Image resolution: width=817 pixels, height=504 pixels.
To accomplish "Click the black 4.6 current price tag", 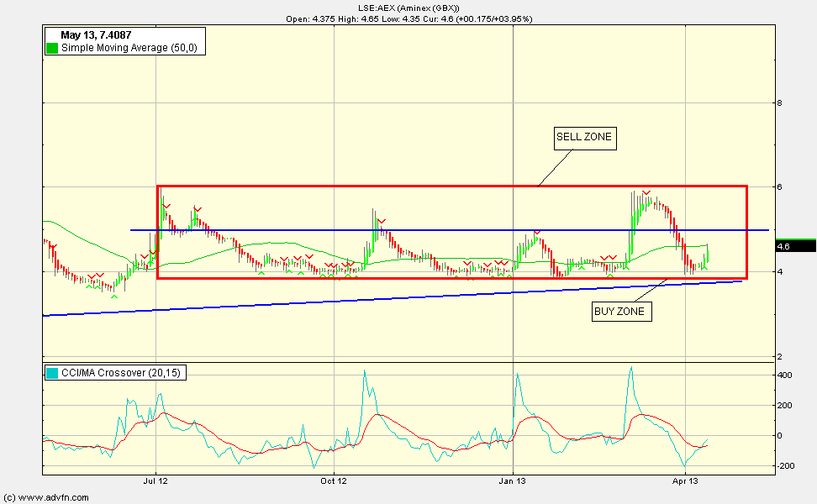I will pyautogui.click(x=794, y=247).
